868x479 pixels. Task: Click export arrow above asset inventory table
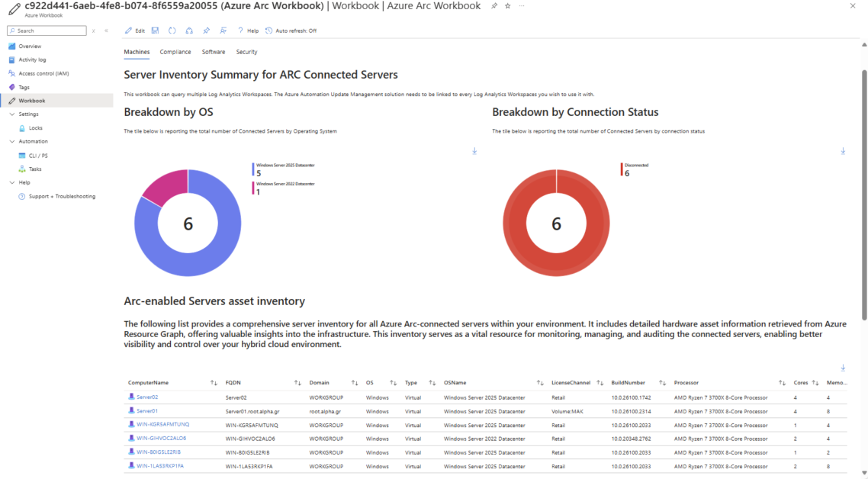coord(843,368)
